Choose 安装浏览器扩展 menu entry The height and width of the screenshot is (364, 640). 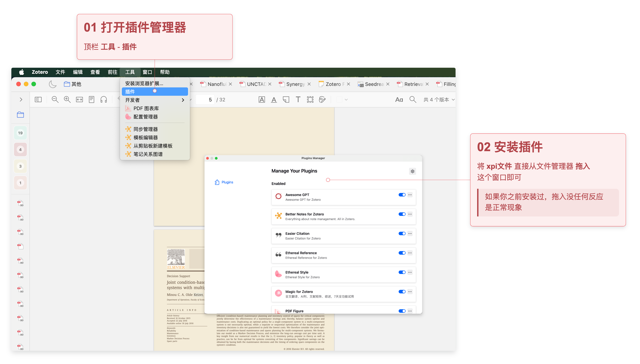tap(155, 83)
